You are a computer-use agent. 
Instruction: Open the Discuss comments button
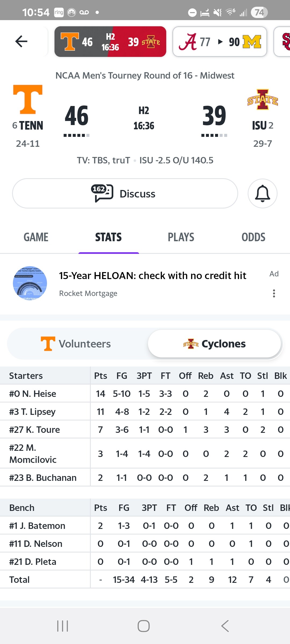point(125,193)
